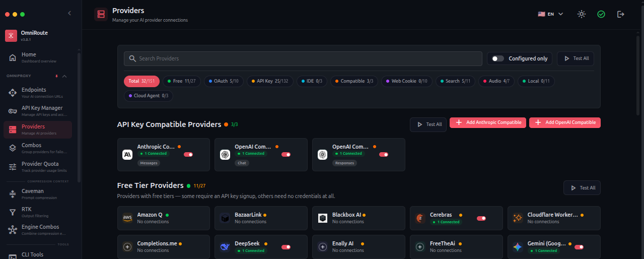This screenshot has height=259, width=644.
Task: Click the Anthropic Compatible provider logo
Action: [x=127, y=155]
